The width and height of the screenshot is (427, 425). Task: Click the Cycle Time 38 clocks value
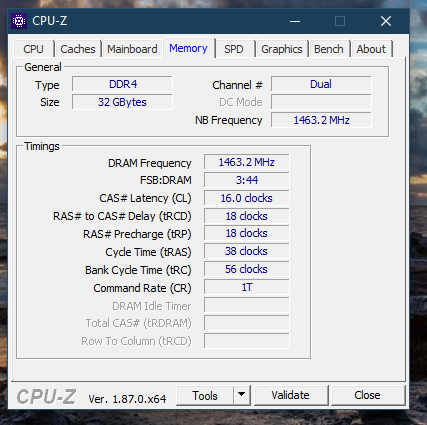(247, 251)
